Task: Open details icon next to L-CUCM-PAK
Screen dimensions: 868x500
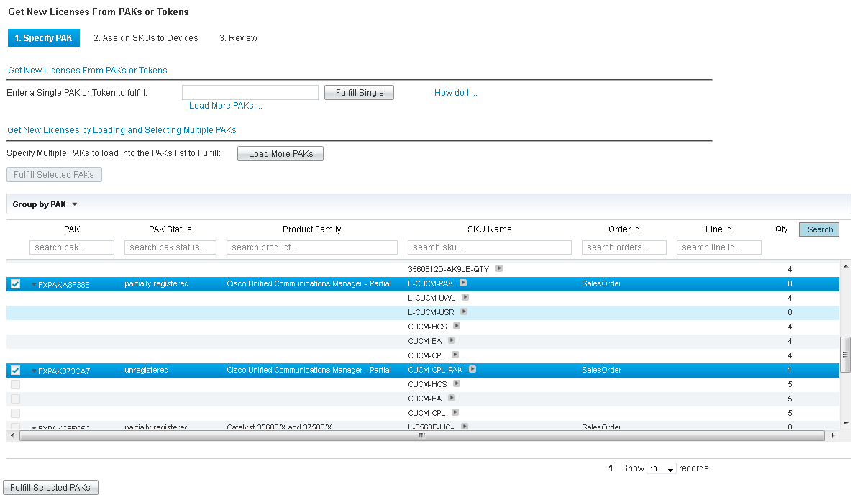Action: tap(463, 283)
